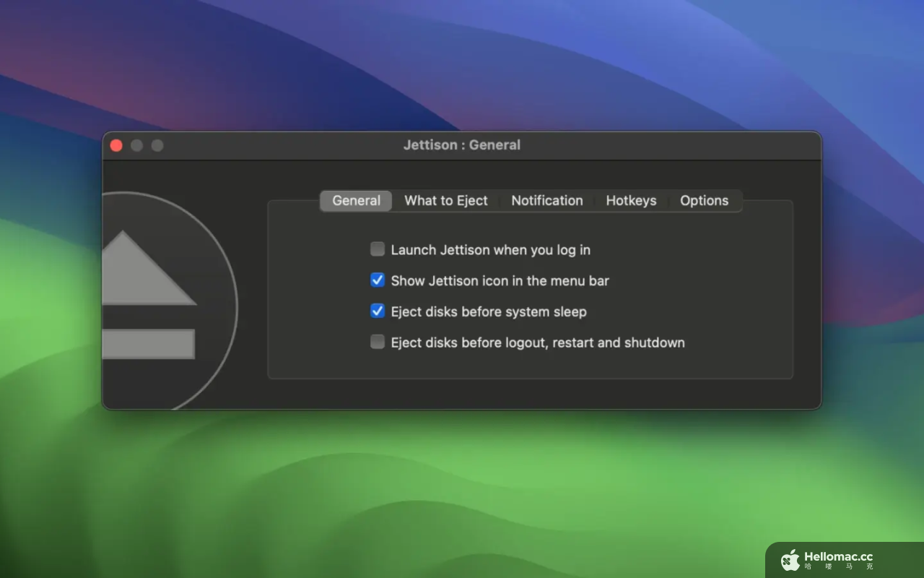Select the General tab
The image size is (924, 578).
point(357,201)
